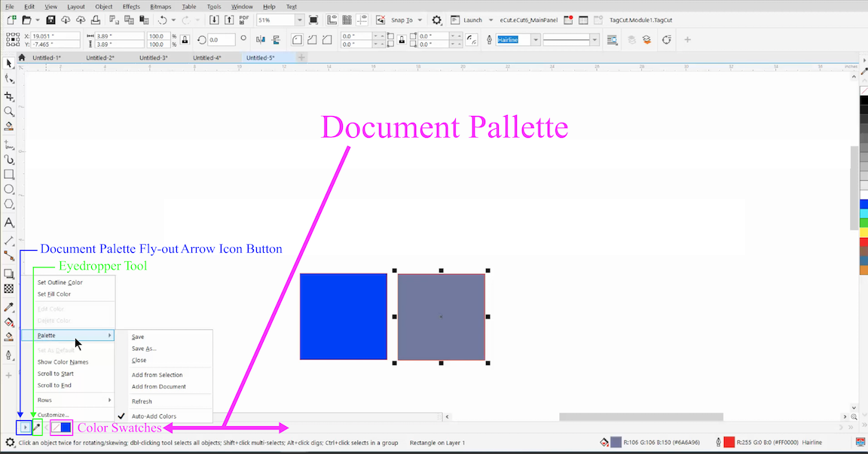
Task: Open the Bitmaps menu
Action: [x=160, y=6]
